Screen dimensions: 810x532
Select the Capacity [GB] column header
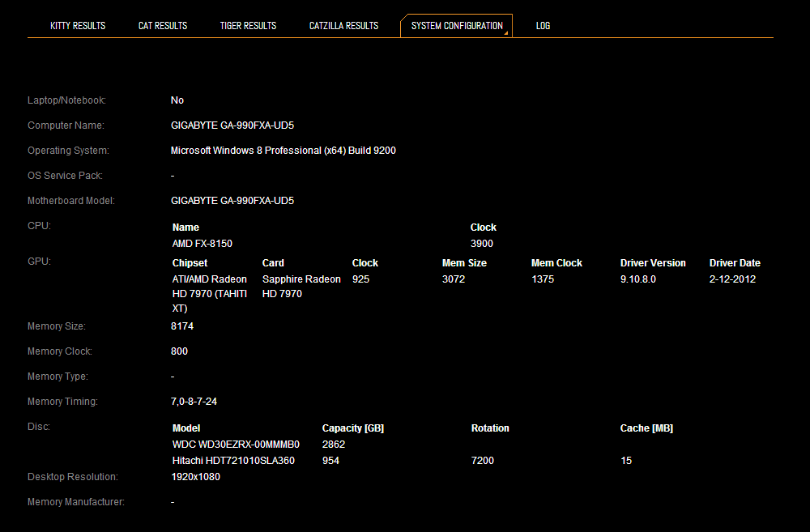tap(353, 428)
